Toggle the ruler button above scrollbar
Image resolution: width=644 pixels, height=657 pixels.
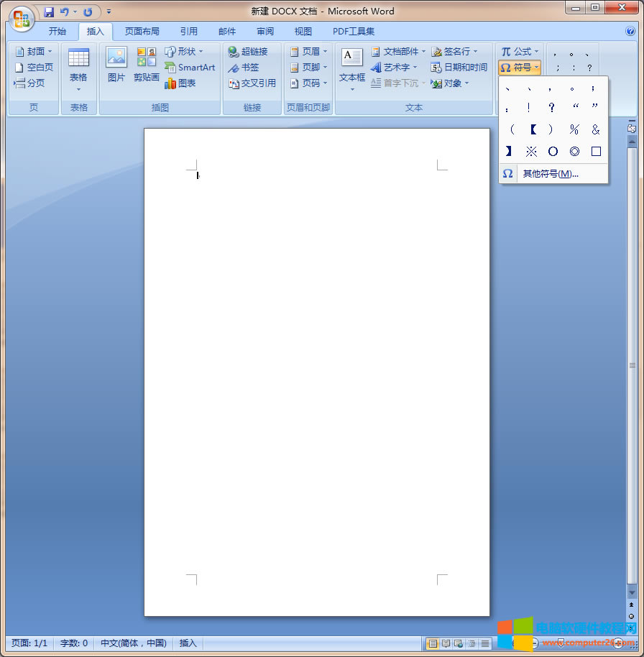[x=632, y=129]
